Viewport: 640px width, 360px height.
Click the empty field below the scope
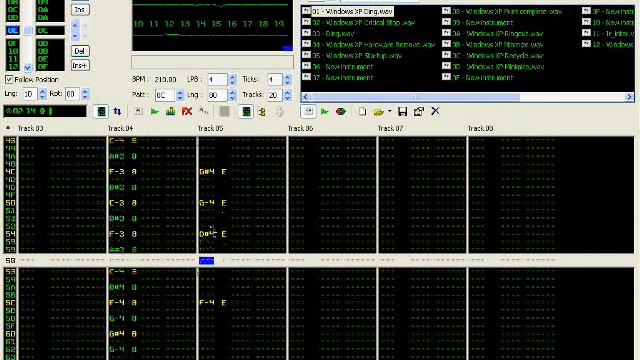(212, 62)
